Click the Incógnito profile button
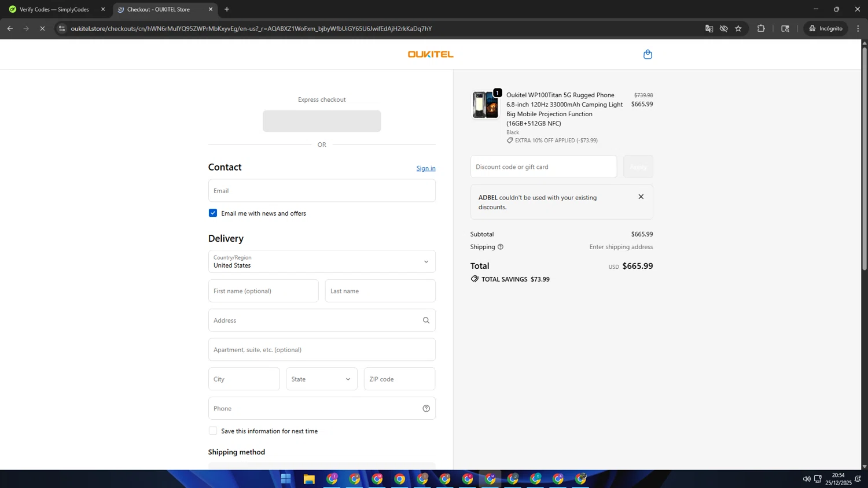The height and width of the screenshot is (488, 868). pyautogui.click(x=826, y=28)
